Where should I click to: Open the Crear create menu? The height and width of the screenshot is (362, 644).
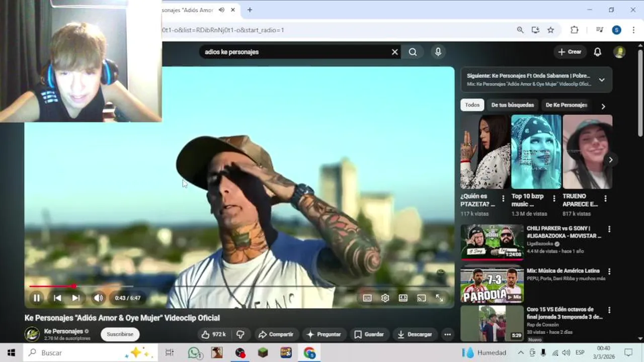(570, 52)
